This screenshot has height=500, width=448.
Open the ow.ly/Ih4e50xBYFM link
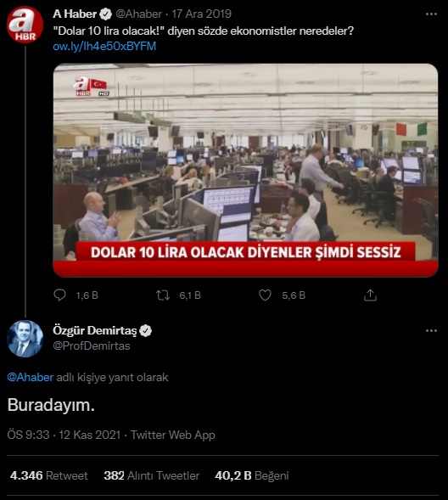tap(104, 47)
